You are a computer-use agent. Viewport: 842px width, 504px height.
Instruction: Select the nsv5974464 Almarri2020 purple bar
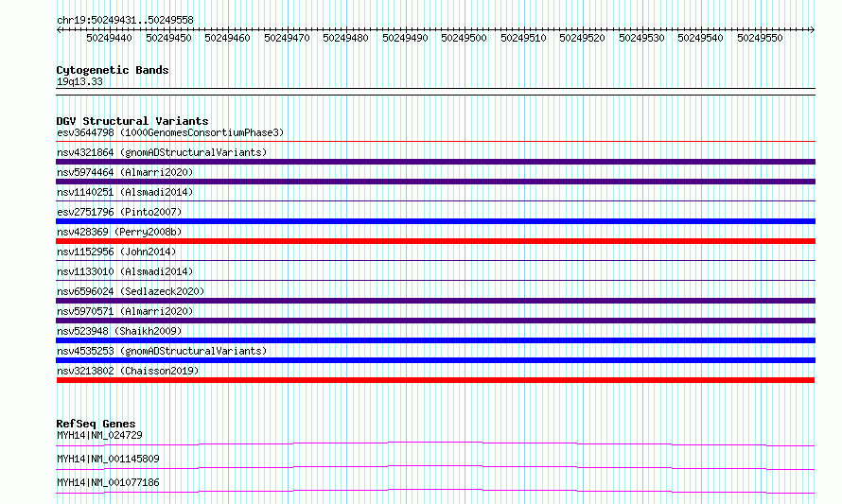(435, 182)
